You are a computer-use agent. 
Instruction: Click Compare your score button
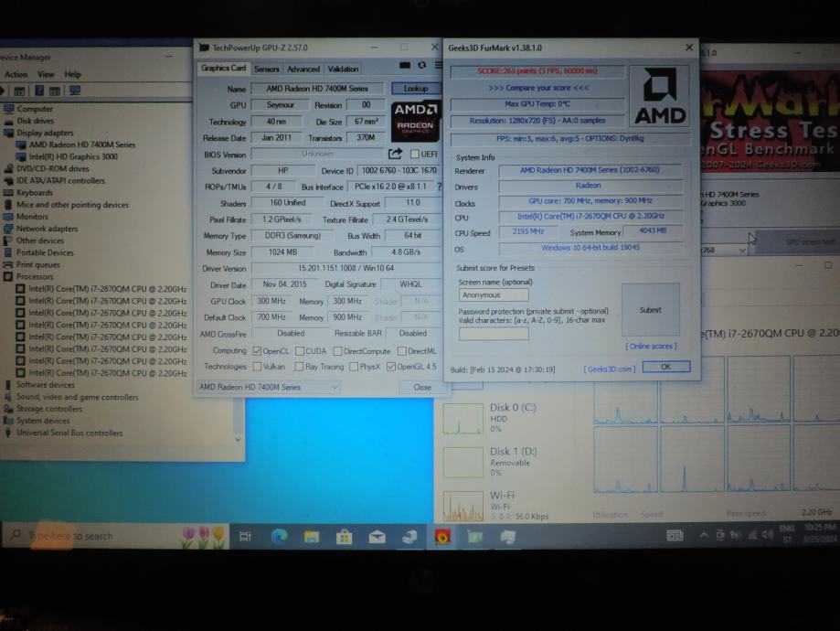click(537, 88)
